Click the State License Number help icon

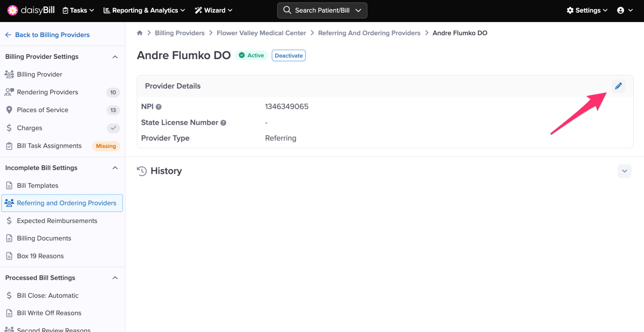click(223, 123)
